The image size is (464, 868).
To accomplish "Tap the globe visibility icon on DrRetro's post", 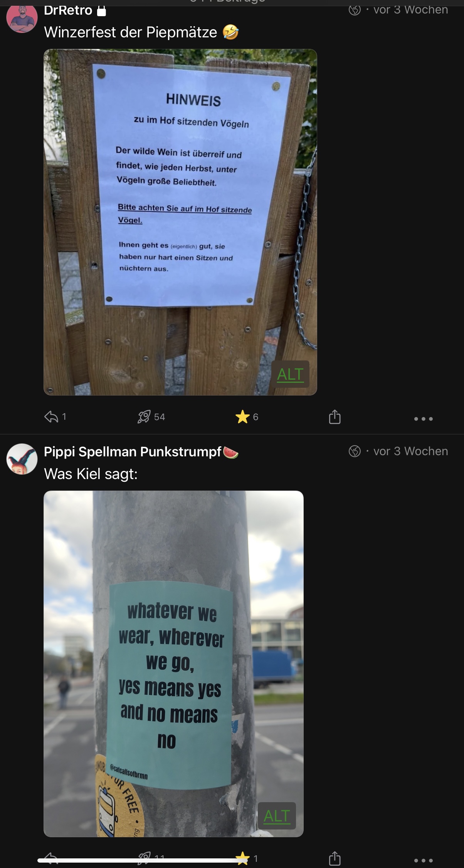I will coord(355,10).
